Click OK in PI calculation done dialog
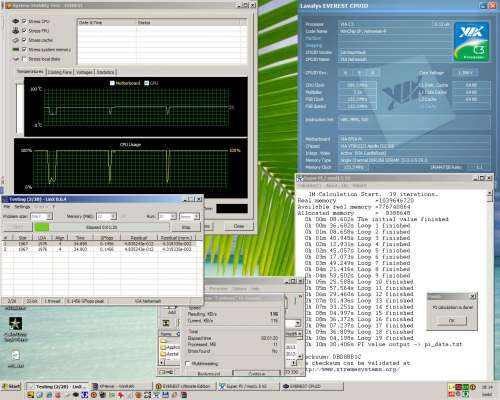The height and width of the screenshot is (400, 500). tap(452, 320)
